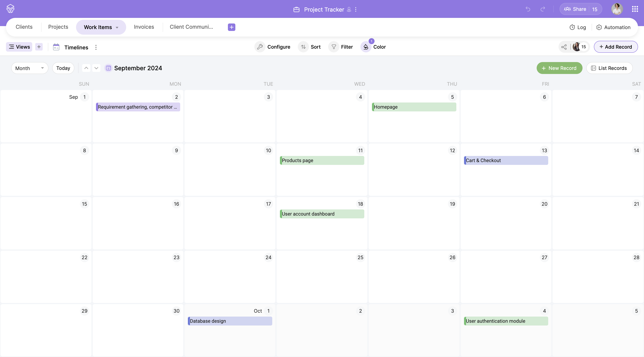The width and height of the screenshot is (644, 357).
Task: Click the share view link icon
Action: click(x=564, y=47)
